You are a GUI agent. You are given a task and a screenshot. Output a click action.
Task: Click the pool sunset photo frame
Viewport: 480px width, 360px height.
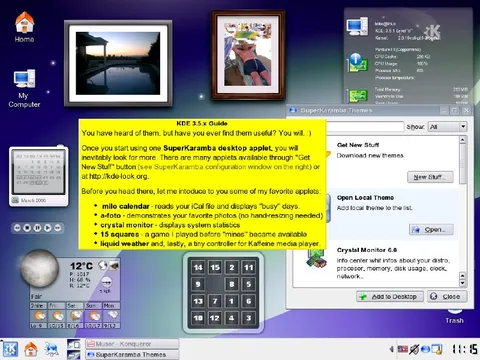(118, 63)
